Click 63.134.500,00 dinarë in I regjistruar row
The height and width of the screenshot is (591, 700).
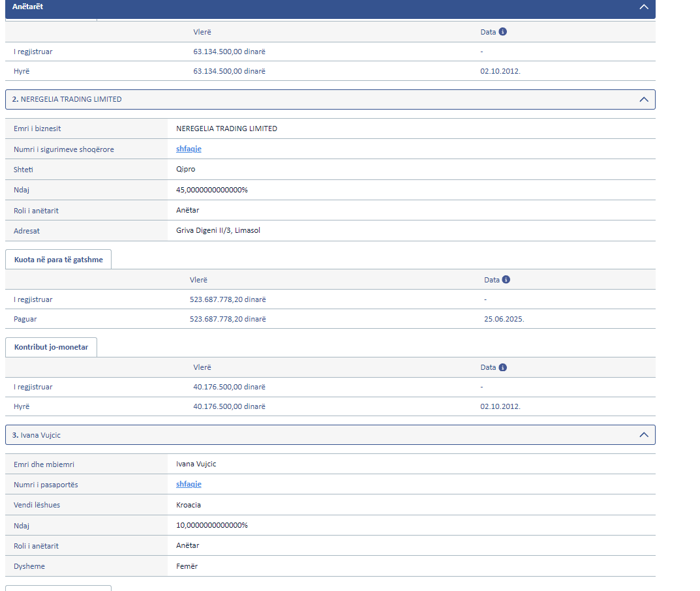[x=229, y=52]
